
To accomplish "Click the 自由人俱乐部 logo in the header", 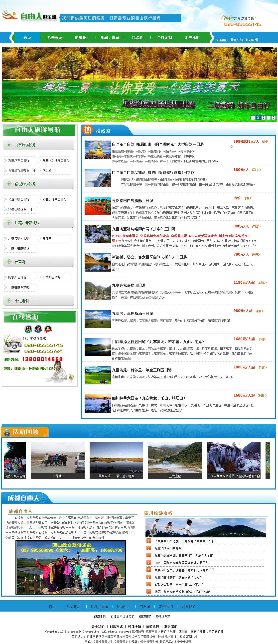I will [29, 15].
